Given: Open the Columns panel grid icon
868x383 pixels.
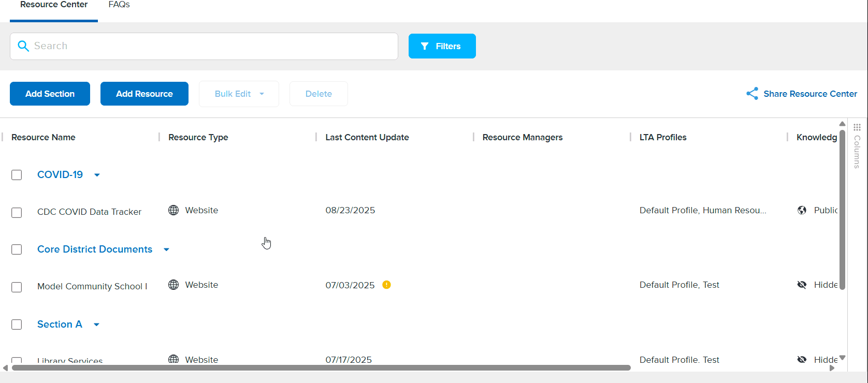Looking at the screenshot, I should [857, 127].
